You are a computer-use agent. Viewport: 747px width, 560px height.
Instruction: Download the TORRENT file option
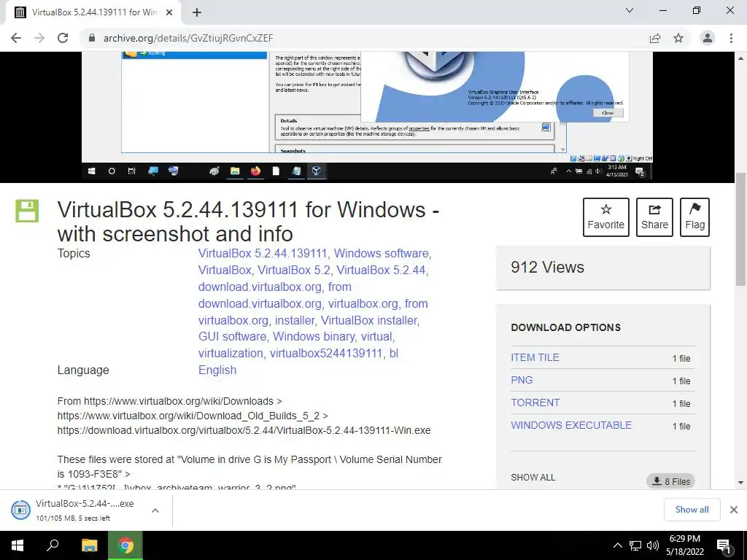pos(535,402)
